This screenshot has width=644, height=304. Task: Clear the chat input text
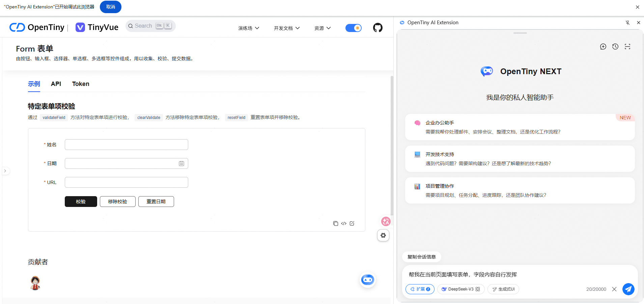(x=614, y=289)
